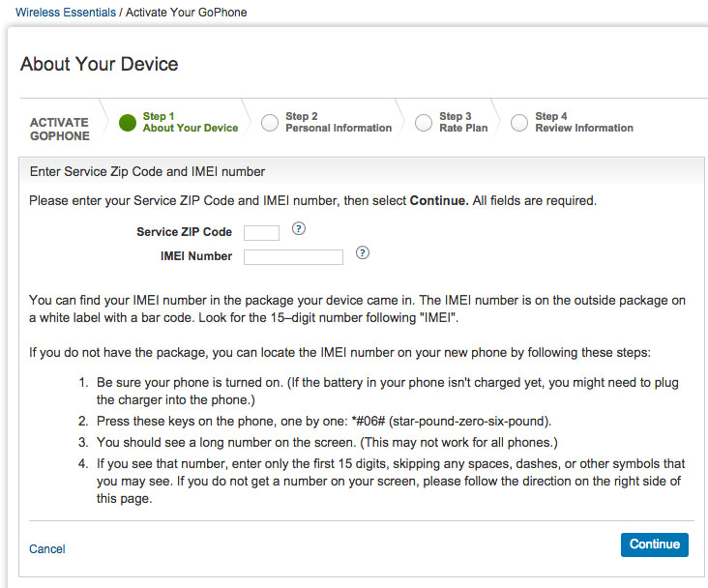Click the IMEI Number help question mark
Image resolution: width=708 pixels, height=588 pixels.
coord(363,253)
